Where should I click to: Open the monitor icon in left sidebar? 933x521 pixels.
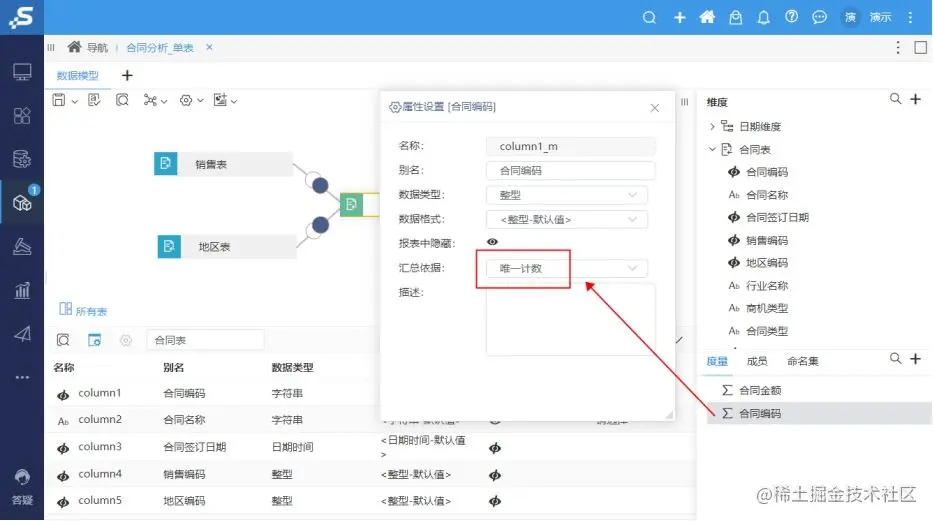(x=22, y=72)
